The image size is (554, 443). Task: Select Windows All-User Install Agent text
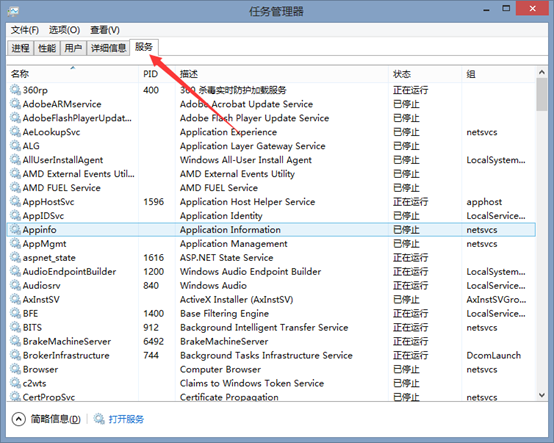tap(246, 160)
